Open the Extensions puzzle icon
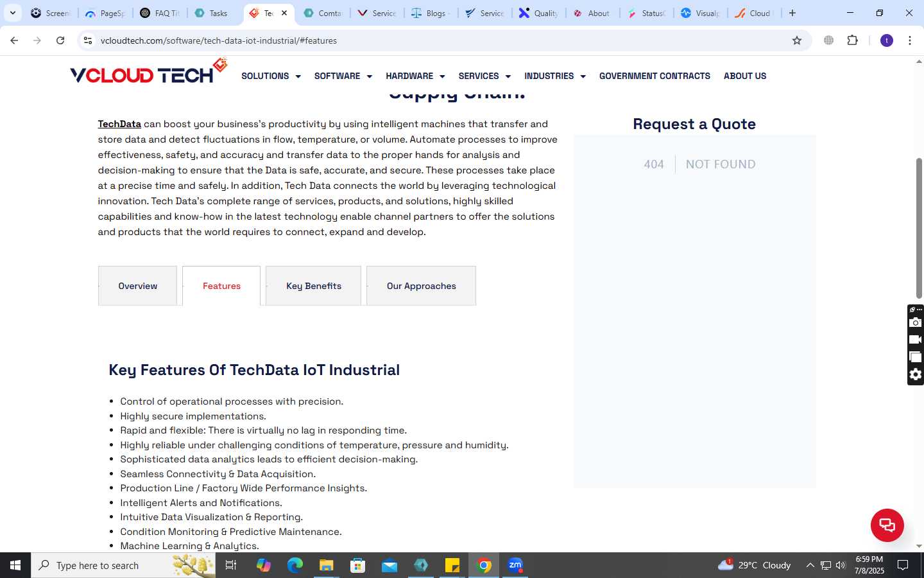 point(853,40)
